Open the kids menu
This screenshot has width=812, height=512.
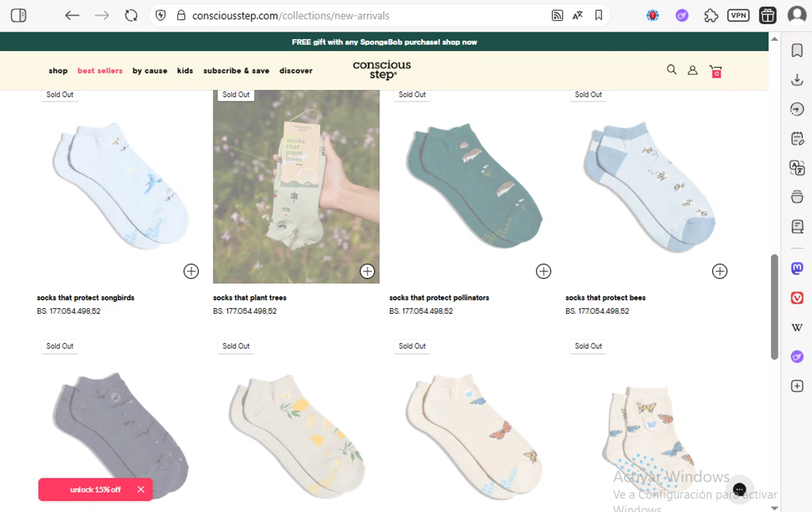185,70
